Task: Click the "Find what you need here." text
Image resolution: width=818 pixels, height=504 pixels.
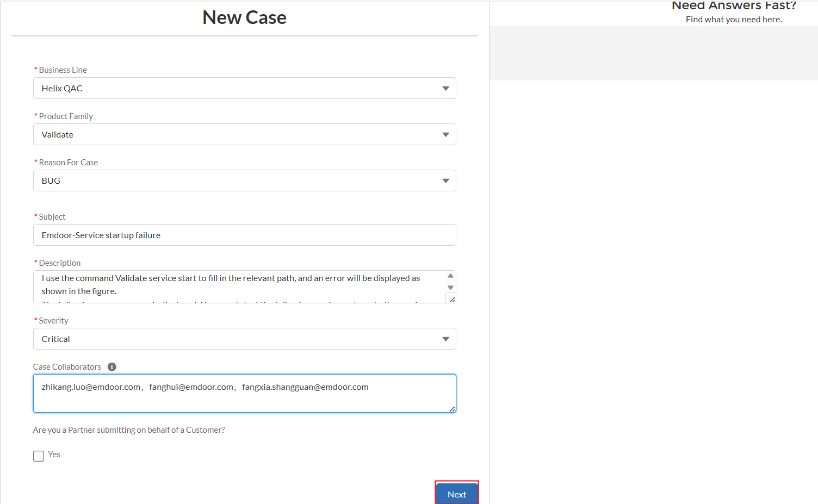Action: click(734, 20)
